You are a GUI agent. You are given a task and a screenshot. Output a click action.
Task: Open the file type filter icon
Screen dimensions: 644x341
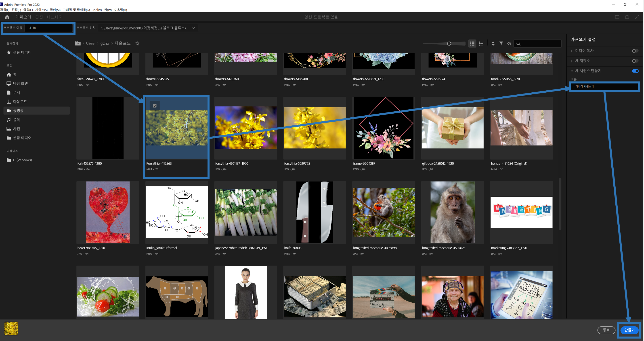pos(501,44)
